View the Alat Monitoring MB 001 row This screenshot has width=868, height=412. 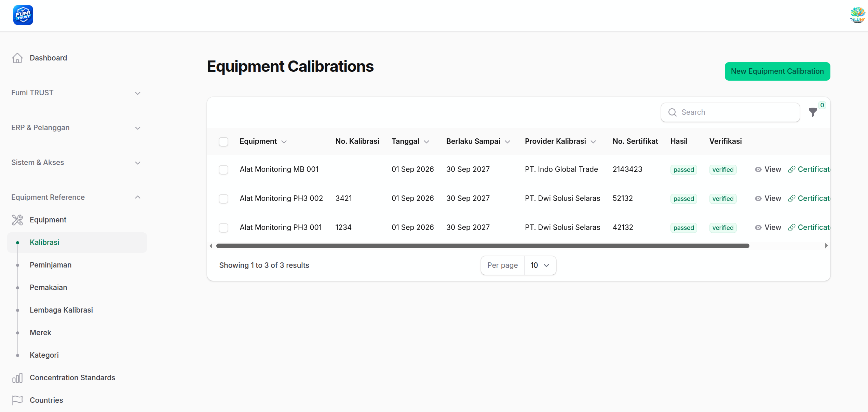pos(768,169)
